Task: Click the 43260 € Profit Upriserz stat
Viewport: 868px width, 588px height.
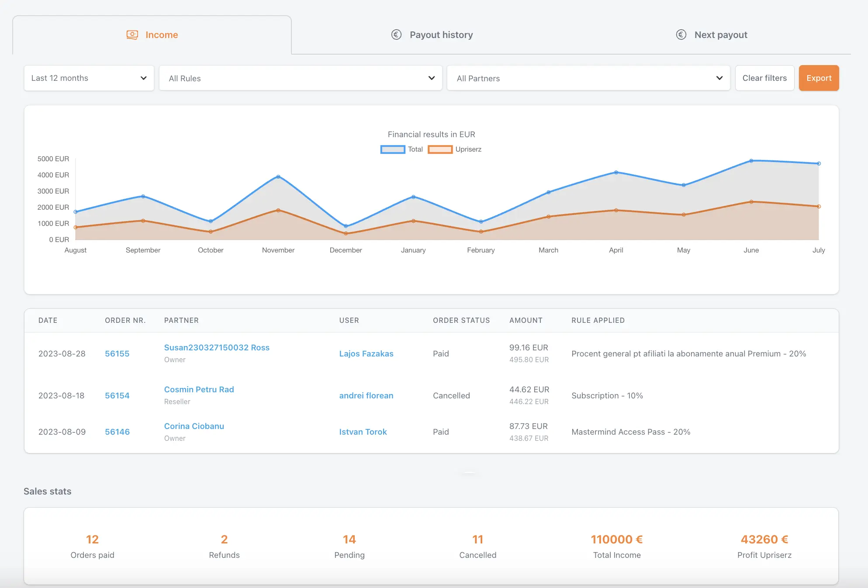Action: click(x=764, y=546)
